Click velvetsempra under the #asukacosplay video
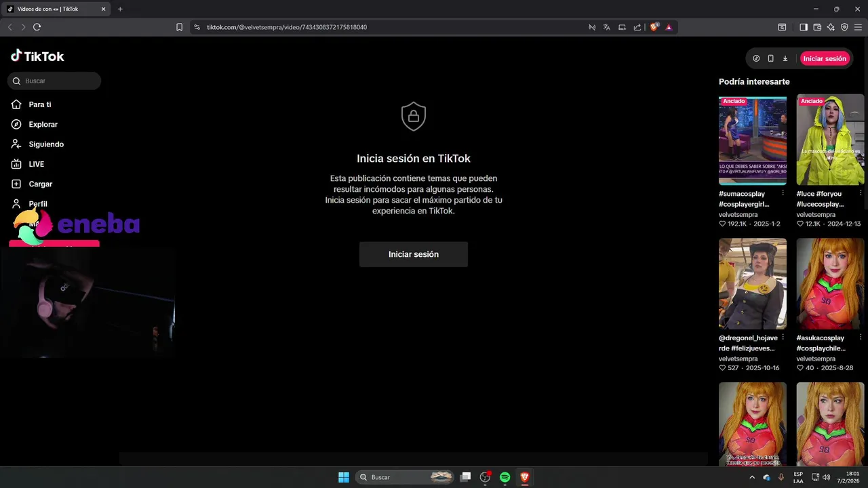 pyautogui.click(x=816, y=359)
